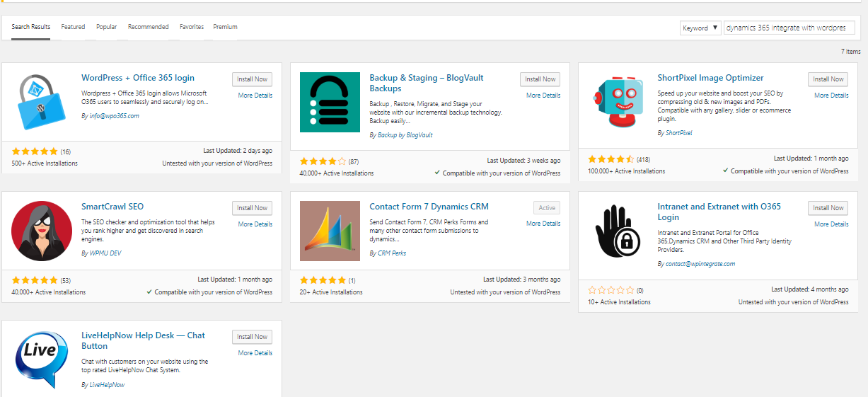Install Intranet and Extranet with O365 Login
The width and height of the screenshot is (868, 397).
pyautogui.click(x=828, y=208)
